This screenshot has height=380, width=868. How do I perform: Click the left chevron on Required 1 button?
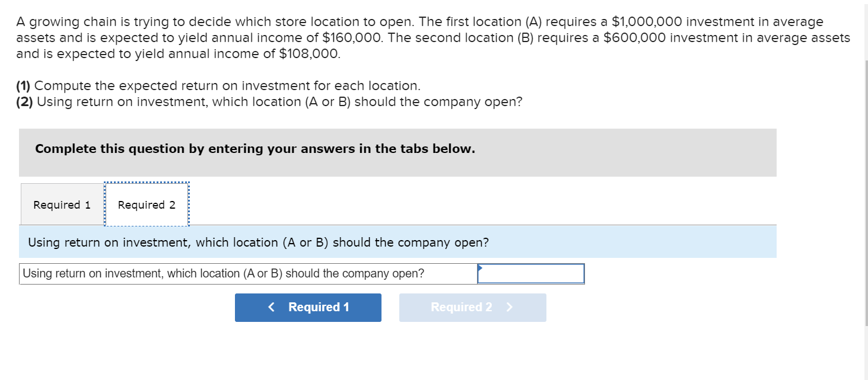click(x=271, y=307)
